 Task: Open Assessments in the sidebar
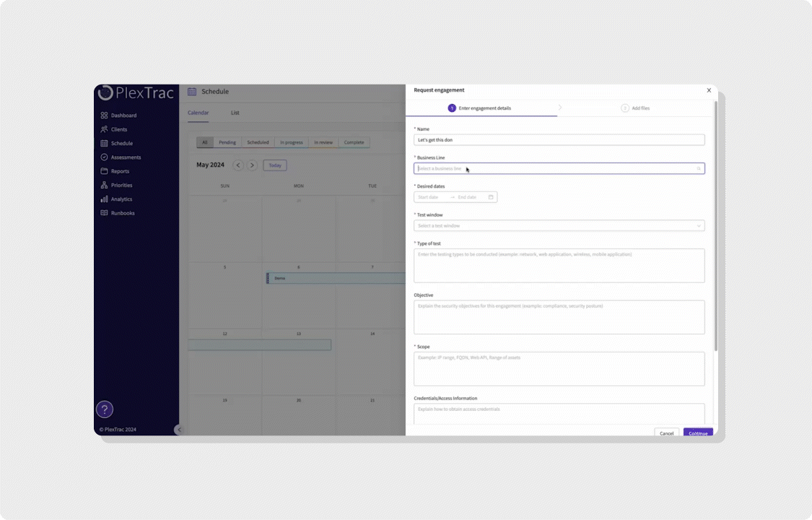(x=121, y=157)
